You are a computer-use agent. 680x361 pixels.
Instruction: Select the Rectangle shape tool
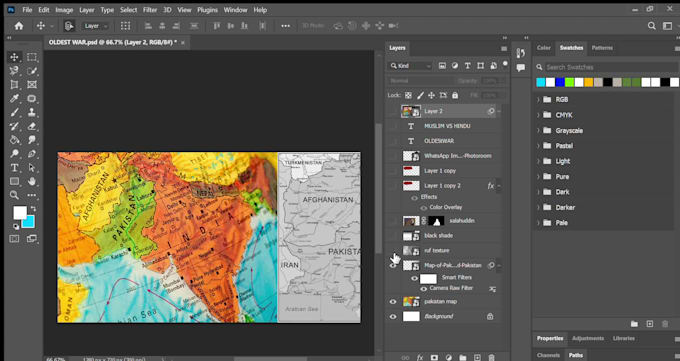pyautogui.click(x=14, y=181)
